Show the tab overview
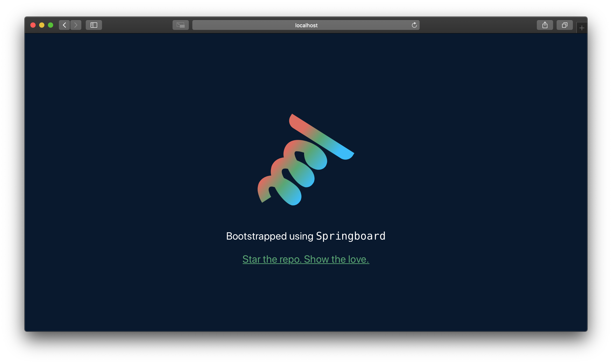This screenshot has height=364, width=612. point(565,25)
